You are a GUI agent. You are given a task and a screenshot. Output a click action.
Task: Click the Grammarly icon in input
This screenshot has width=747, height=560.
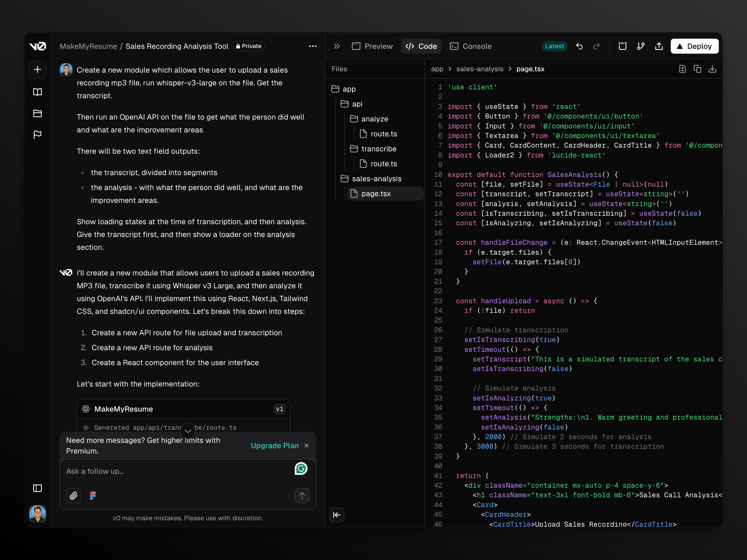pos(301,469)
